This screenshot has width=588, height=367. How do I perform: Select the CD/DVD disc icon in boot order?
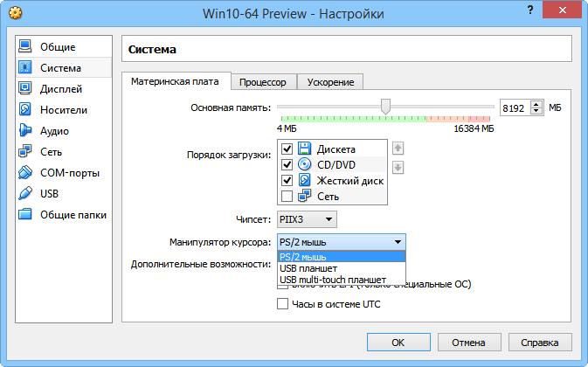tap(305, 164)
